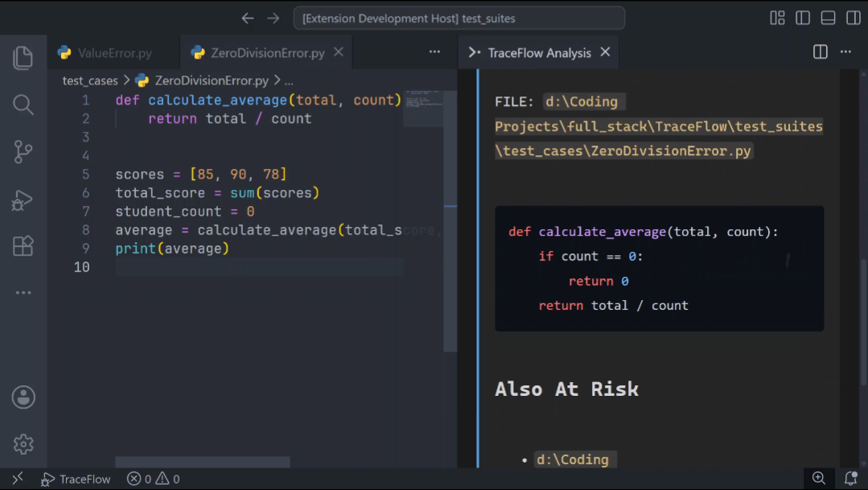Image resolution: width=868 pixels, height=490 pixels.
Task: Click line number 5 in gutter
Action: click(x=86, y=175)
